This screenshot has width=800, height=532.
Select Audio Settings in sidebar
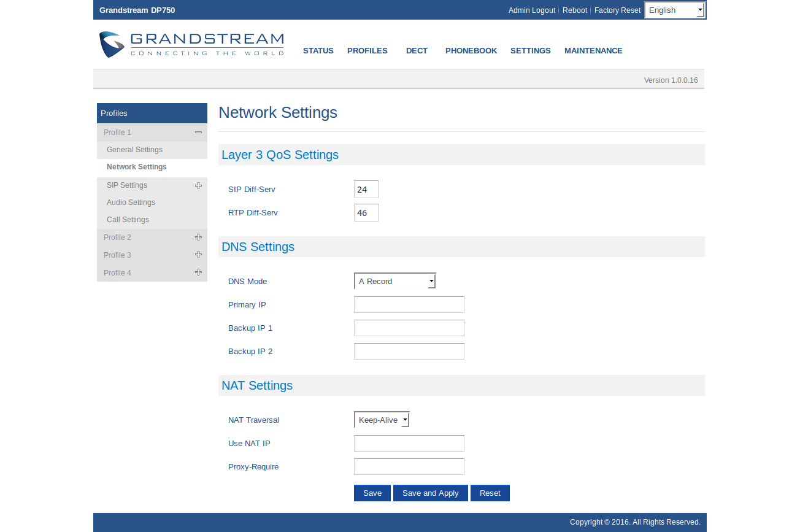pos(131,202)
